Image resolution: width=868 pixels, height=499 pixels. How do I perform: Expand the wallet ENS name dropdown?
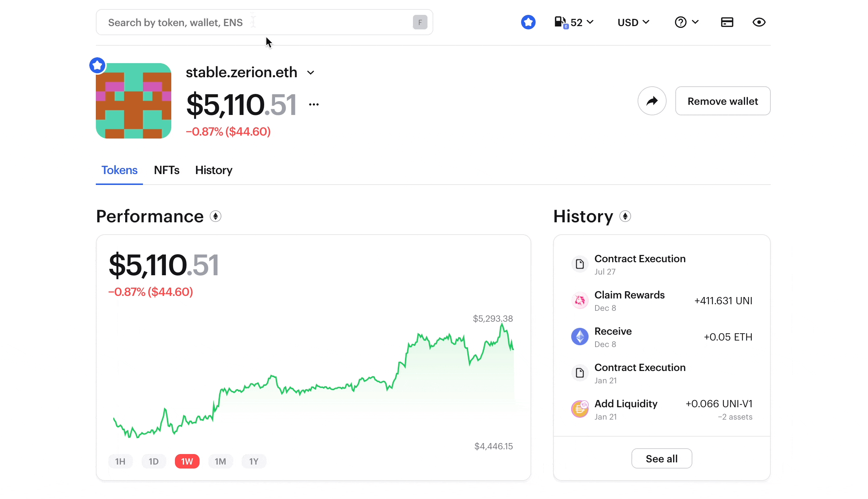pyautogui.click(x=311, y=73)
